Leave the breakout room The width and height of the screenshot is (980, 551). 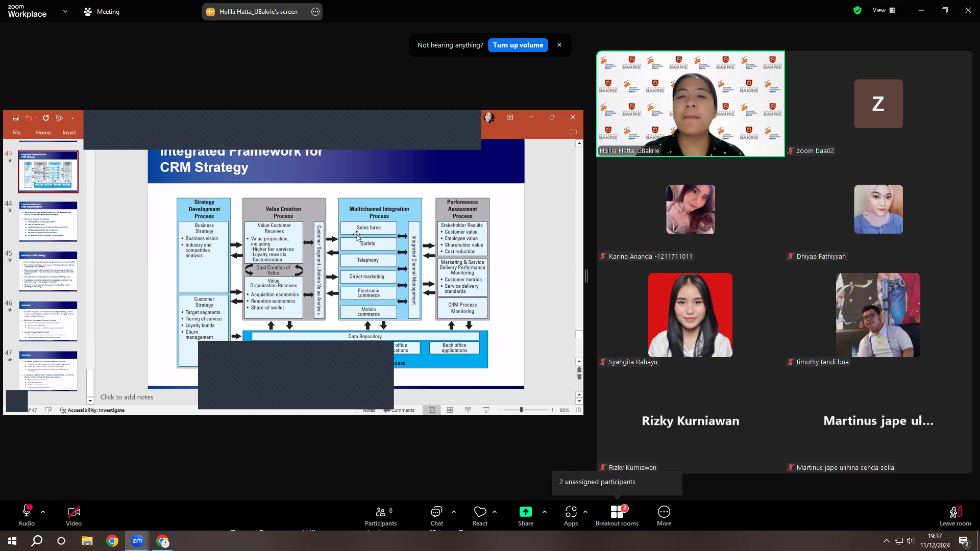(x=955, y=515)
